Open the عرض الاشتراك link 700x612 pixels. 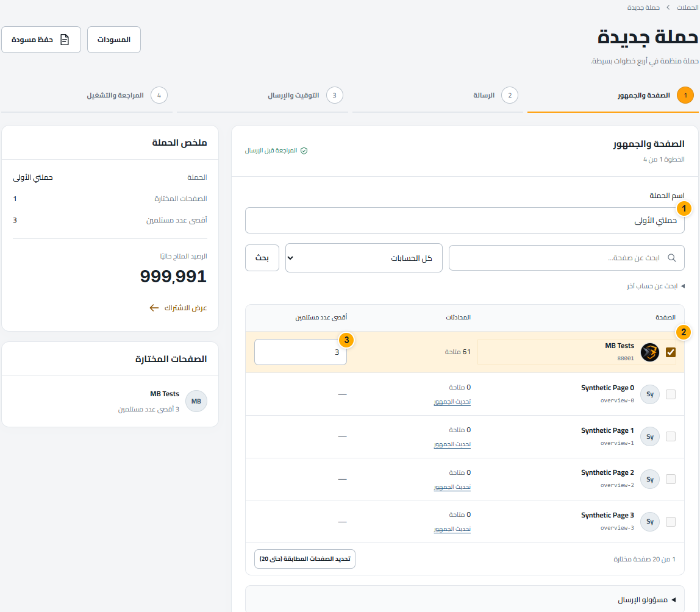coord(179,308)
